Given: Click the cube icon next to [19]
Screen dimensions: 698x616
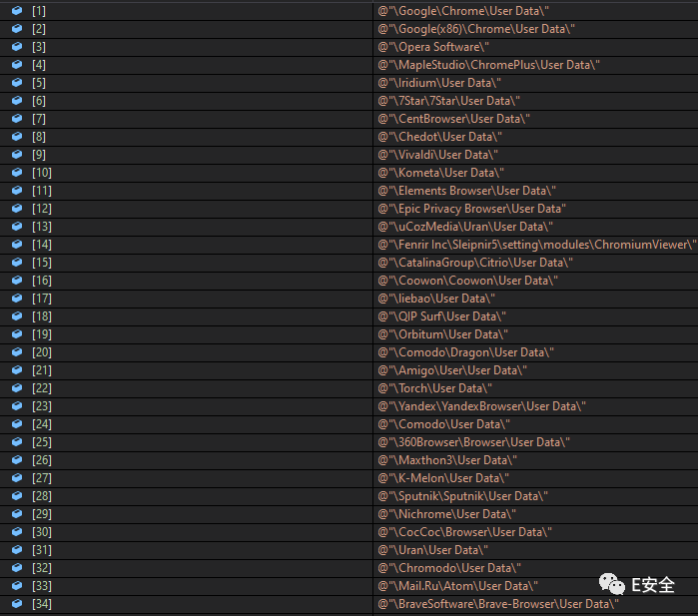Looking at the screenshot, I should (x=17, y=334).
